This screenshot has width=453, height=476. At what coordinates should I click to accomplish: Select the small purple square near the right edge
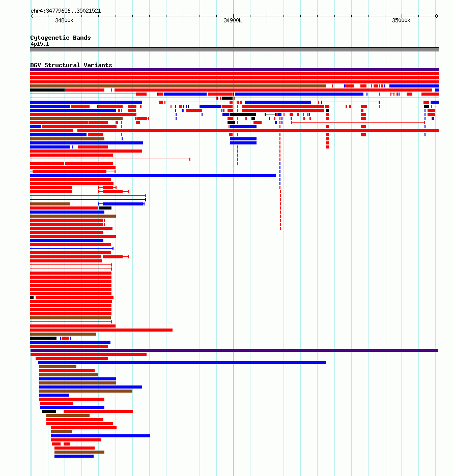click(433, 118)
